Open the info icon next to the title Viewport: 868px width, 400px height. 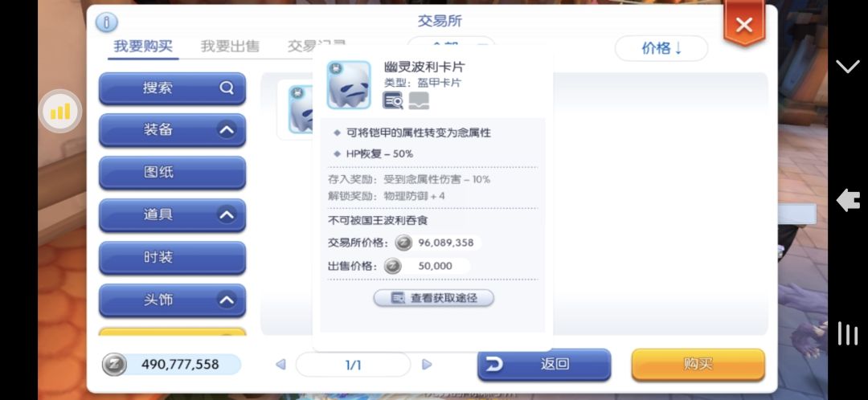[107, 22]
